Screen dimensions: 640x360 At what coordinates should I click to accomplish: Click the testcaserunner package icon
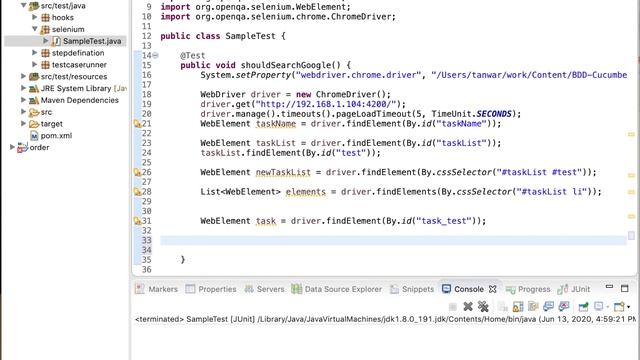point(45,65)
